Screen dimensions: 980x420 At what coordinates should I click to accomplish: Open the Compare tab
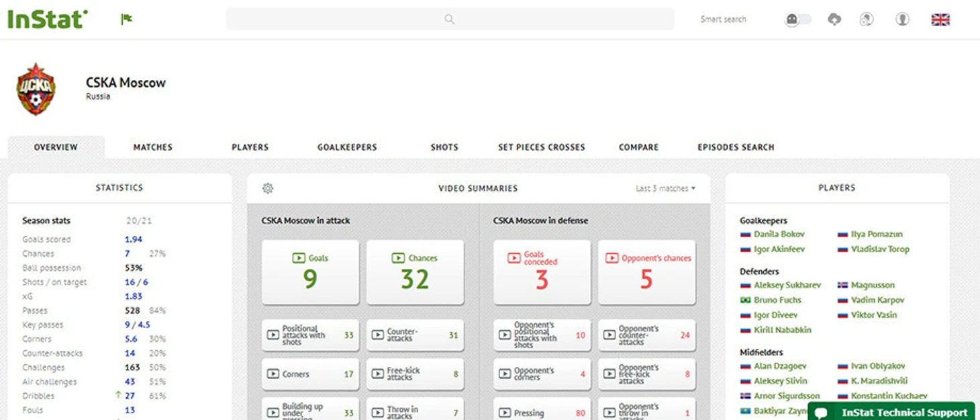tap(639, 147)
